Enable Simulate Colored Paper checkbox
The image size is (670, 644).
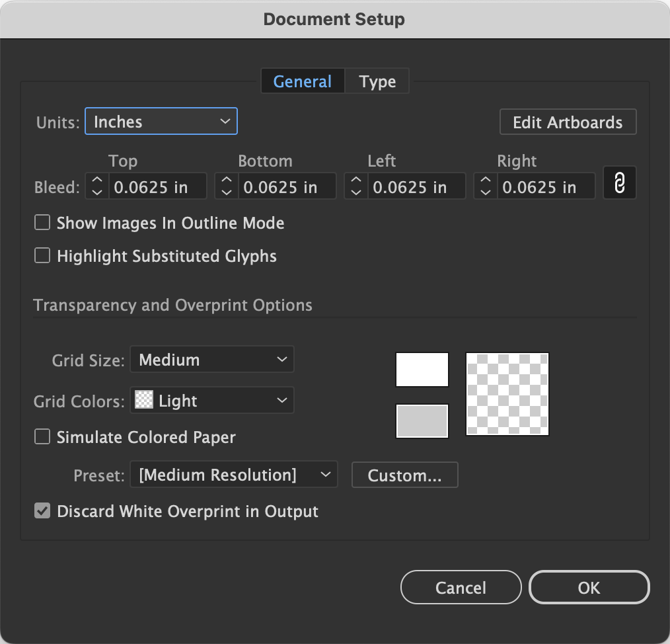tap(42, 436)
